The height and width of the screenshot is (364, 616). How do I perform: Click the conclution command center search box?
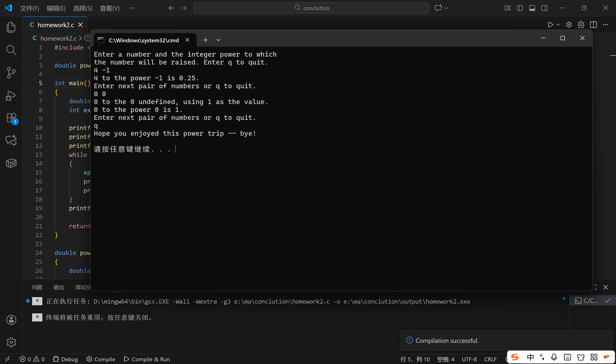[311, 8]
